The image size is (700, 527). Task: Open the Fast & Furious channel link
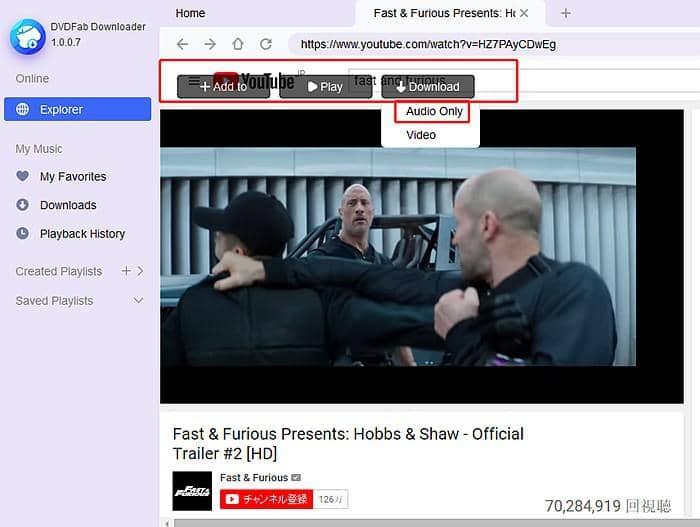pyautogui.click(x=254, y=477)
